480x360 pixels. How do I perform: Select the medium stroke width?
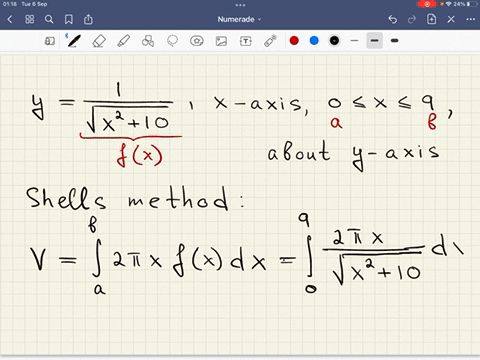(374, 41)
